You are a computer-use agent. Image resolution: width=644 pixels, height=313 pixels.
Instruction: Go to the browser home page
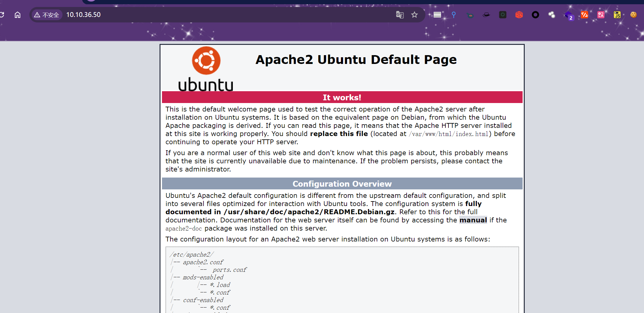point(18,15)
